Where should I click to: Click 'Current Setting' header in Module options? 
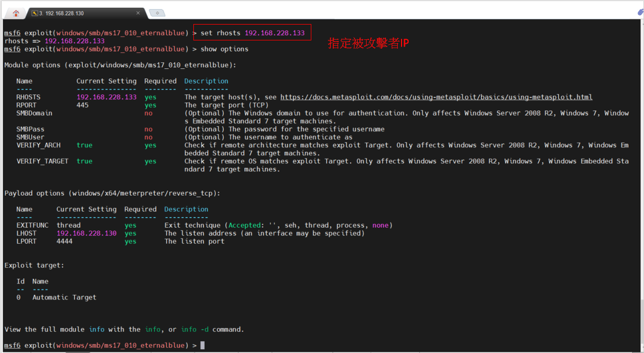pyautogui.click(x=107, y=81)
